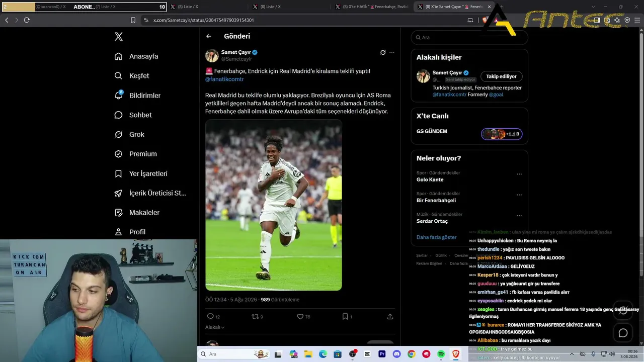This screenshot has height=362, width=644.
Task: Open Yer İşaretleri bookmarks
Action: [141, 173]
